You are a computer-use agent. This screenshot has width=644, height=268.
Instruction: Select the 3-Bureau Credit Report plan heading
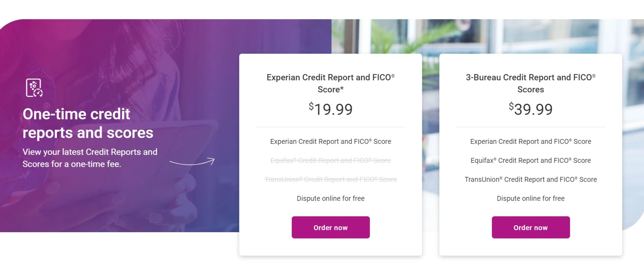(x=530, y=83)
